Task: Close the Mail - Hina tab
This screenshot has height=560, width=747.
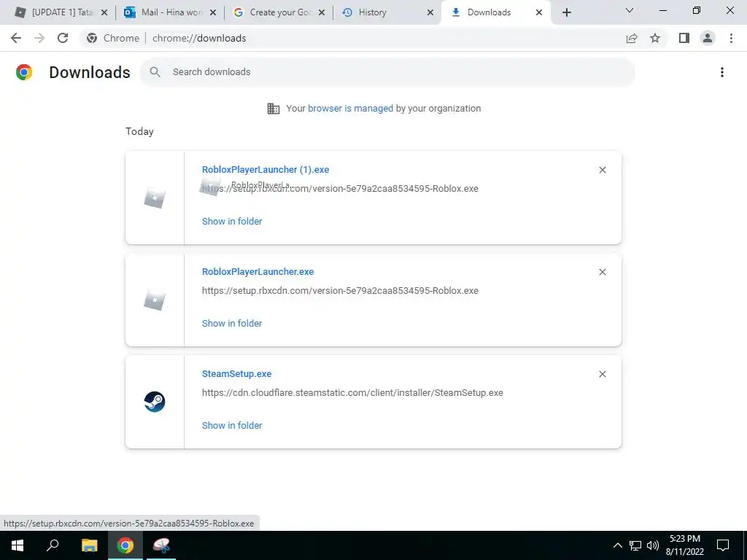Action: (x=213, y=12)
